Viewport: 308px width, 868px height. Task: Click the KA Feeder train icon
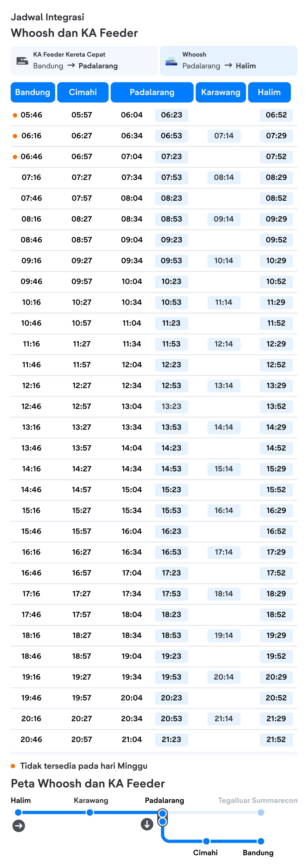pyautogui.click(x=23, y=61)
